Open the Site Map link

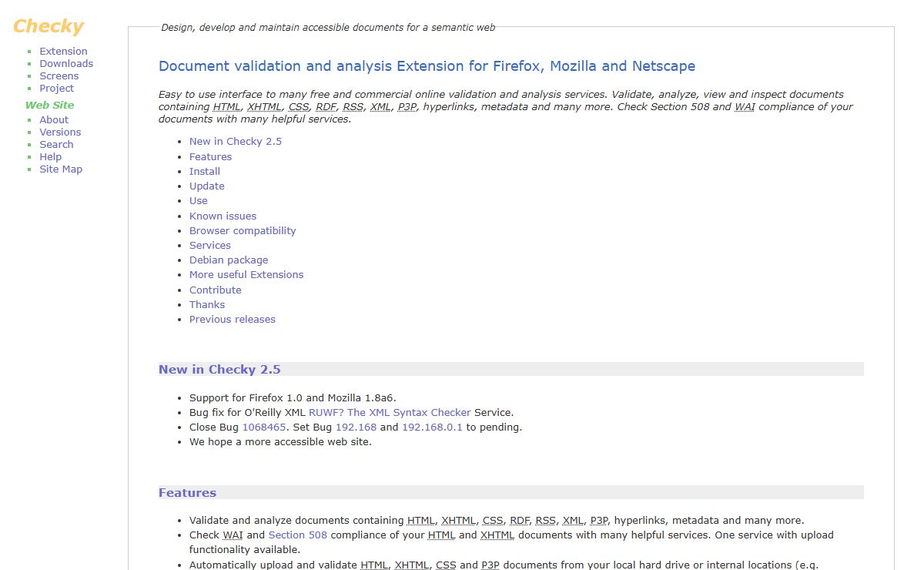click(x=61, y=169)
